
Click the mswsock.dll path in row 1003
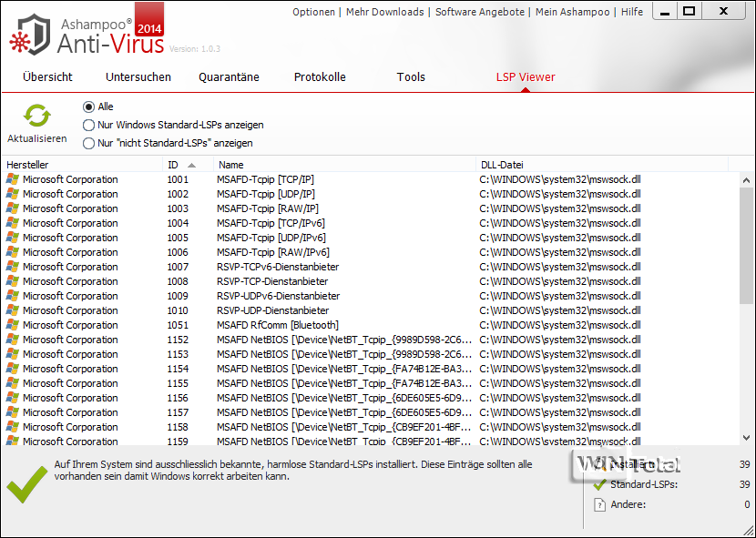coord(560,208)
